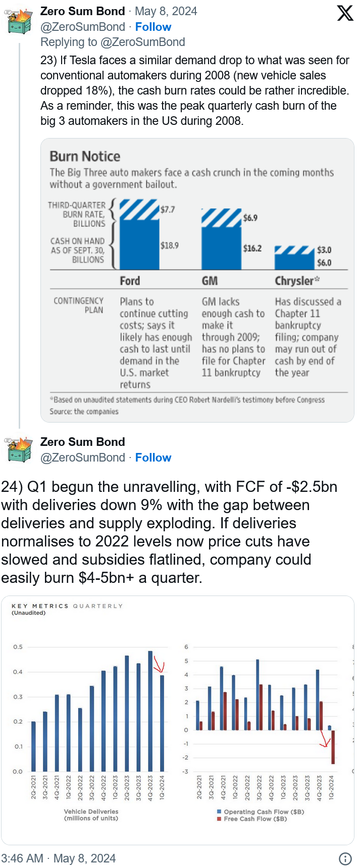Click the 3:46 AM · May 8, 2024 timestamp
The image size is (358, 868).
click(x=59, y=858)
